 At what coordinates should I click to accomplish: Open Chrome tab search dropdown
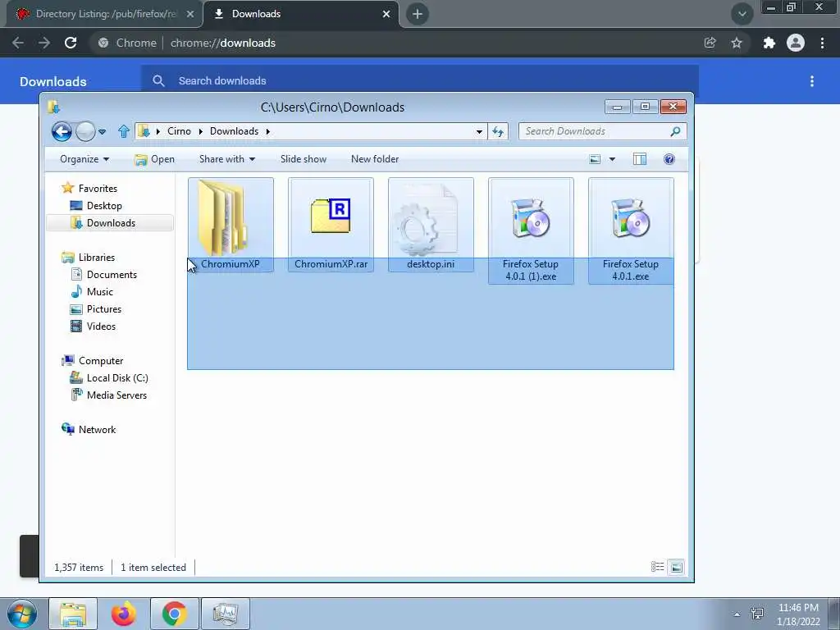click(x=742, y=14)
